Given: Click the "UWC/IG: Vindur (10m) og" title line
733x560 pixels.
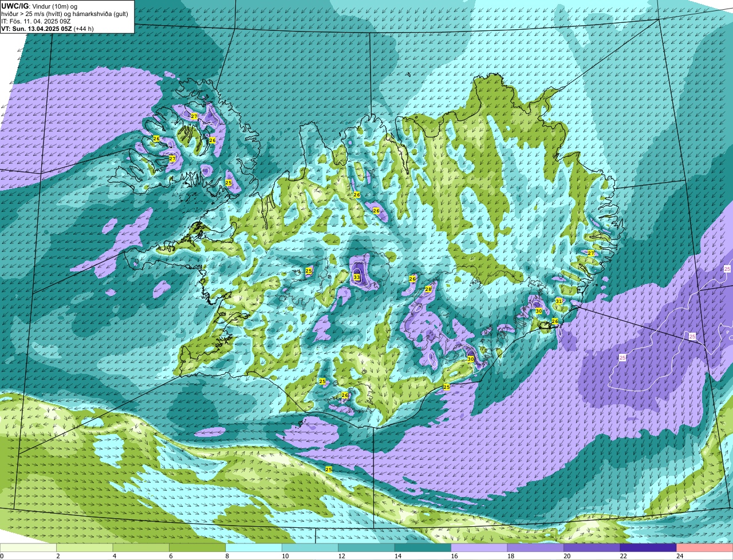Looking at the screenshot, I should coord(40,6).
